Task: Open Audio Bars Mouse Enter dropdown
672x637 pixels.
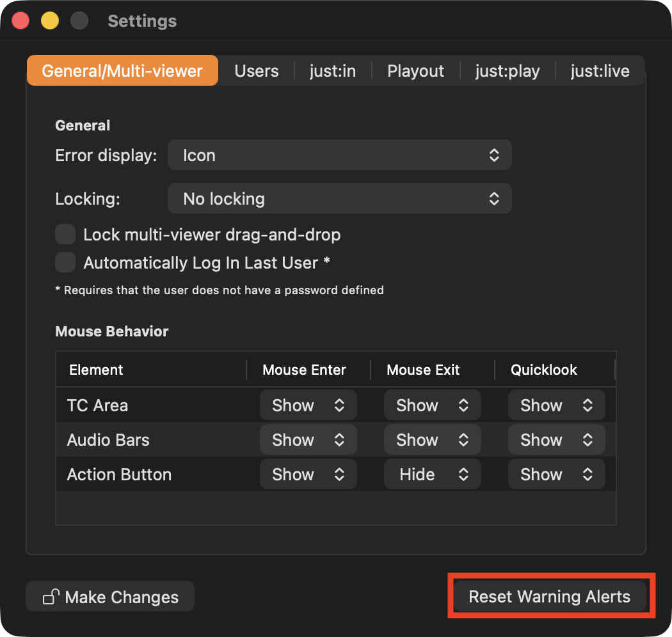Action: pos(308,439)
